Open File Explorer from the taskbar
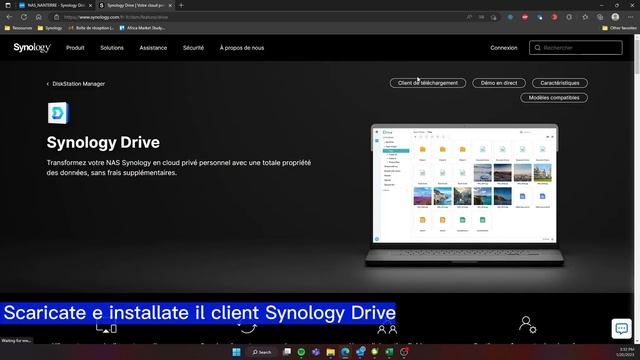Screen dimensions: 640x360 (x=331, y=352)
